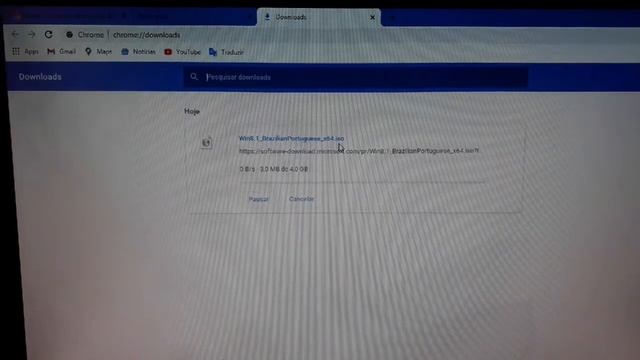Click the browser forward arrow
This screenshot has width=640, height=360.
(31, 34)
